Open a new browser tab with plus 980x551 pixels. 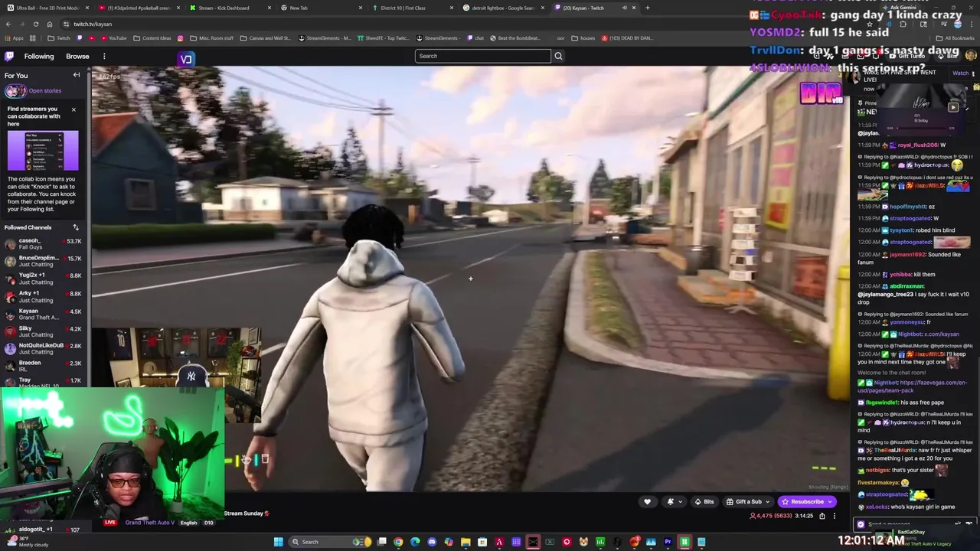coord(648,8)
